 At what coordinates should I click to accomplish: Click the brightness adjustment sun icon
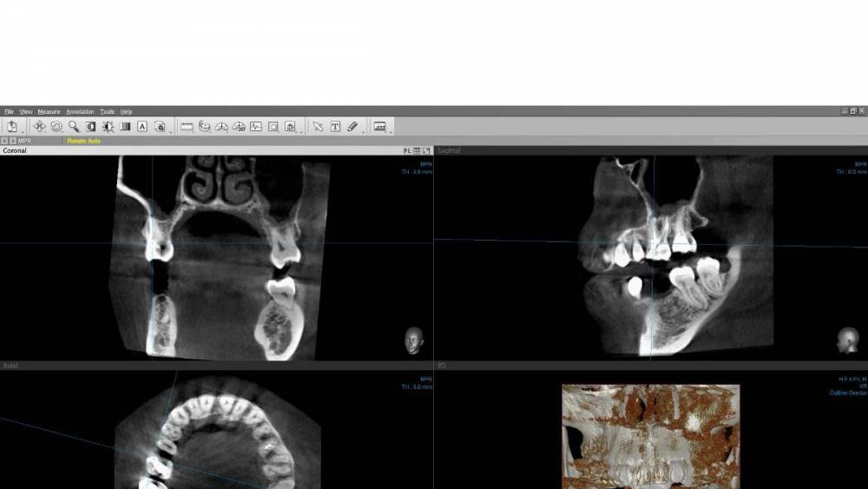pyautogui.click(x=108, y=126)
